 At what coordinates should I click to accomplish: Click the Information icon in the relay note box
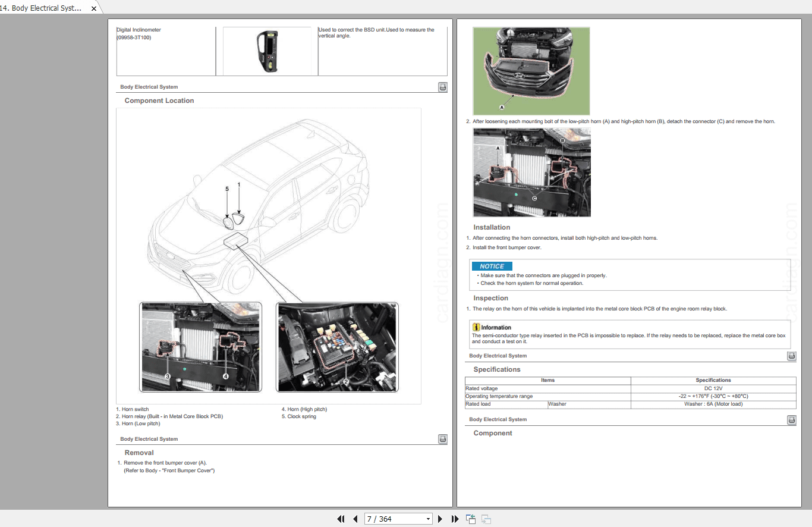pyautogui.click(x=475, y=327)
